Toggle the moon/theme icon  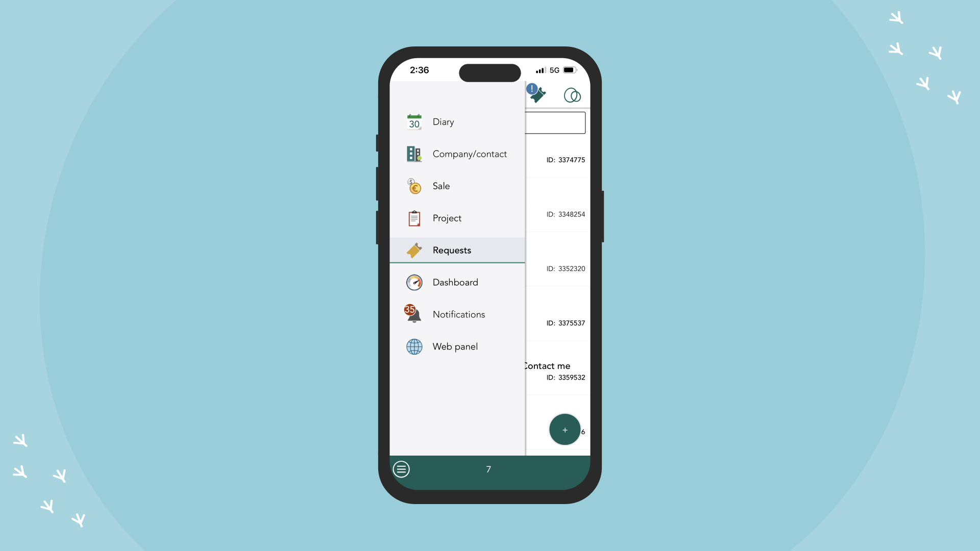click(572, 95)
